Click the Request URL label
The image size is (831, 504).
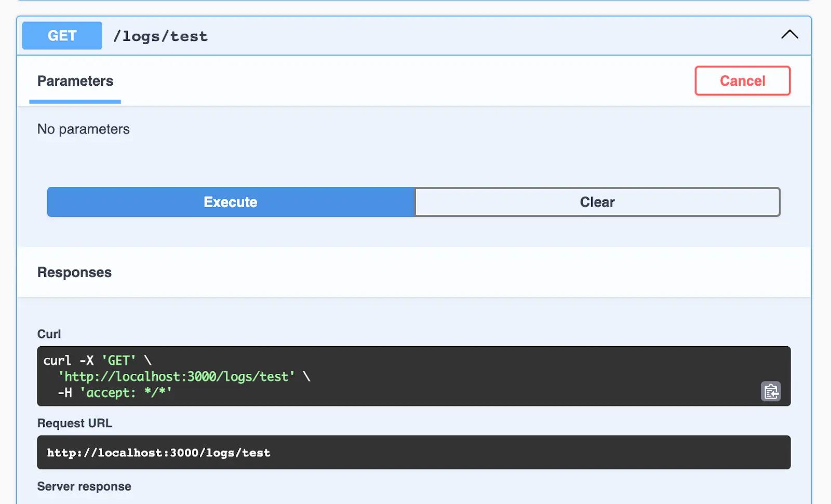[75, 423]
